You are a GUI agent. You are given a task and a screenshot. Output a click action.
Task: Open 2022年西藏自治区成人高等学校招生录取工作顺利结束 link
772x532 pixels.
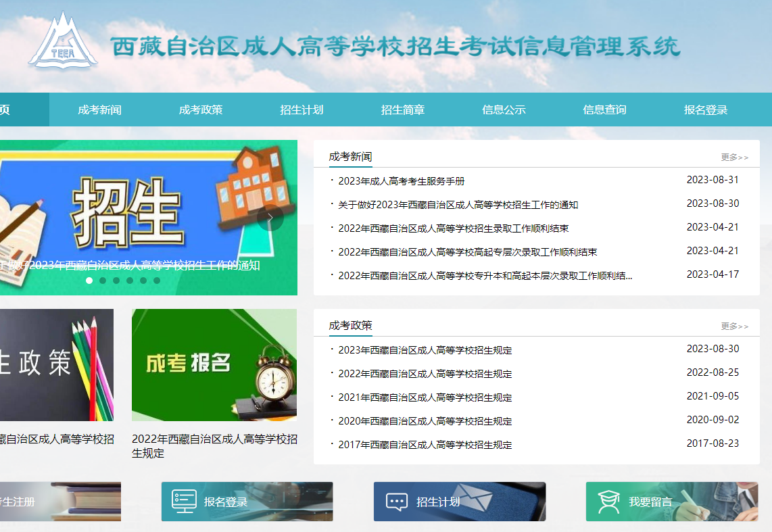454,228
